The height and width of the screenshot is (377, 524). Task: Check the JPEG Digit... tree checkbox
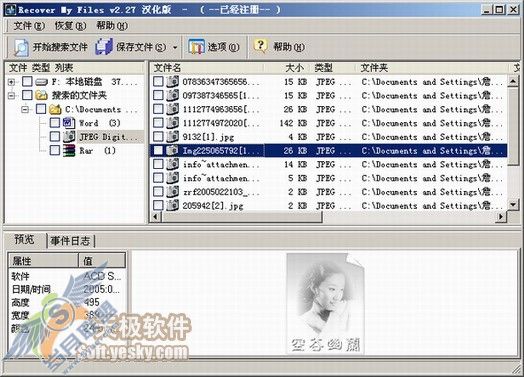55,136
